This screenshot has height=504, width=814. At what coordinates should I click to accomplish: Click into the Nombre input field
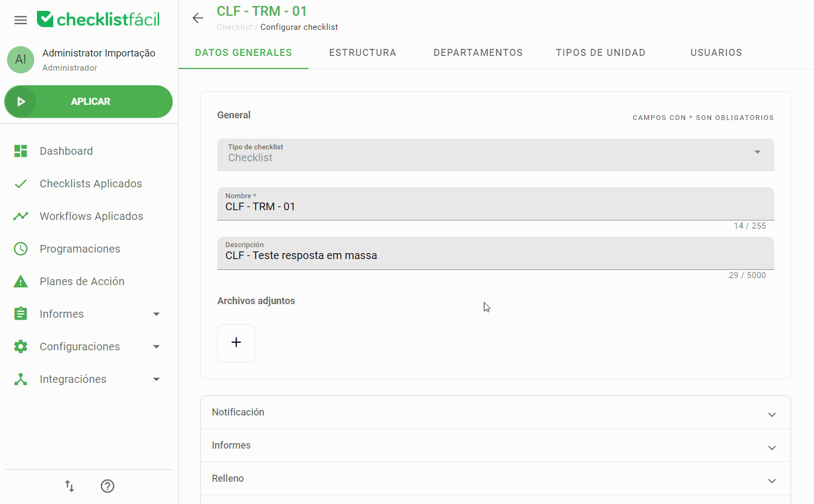(496, 204)
